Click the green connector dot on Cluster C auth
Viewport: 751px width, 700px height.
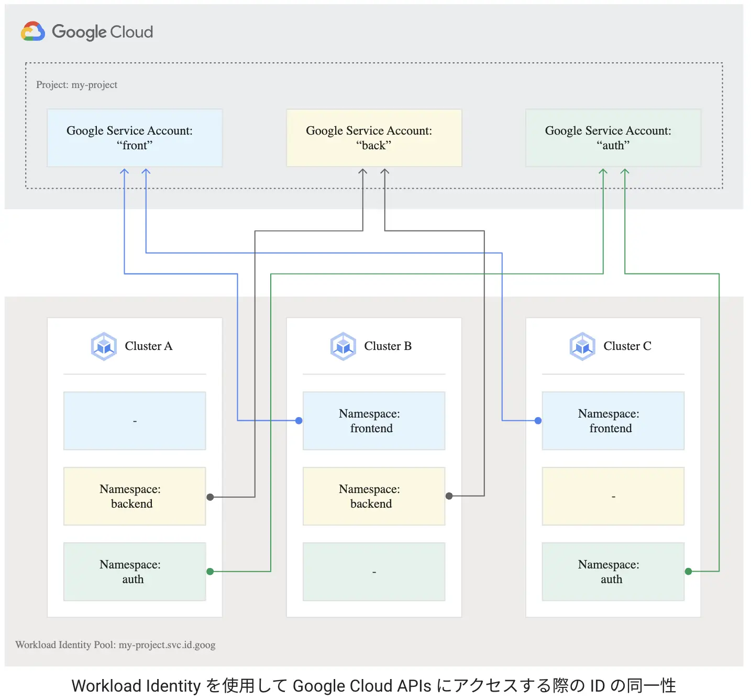tap(688, 572)
